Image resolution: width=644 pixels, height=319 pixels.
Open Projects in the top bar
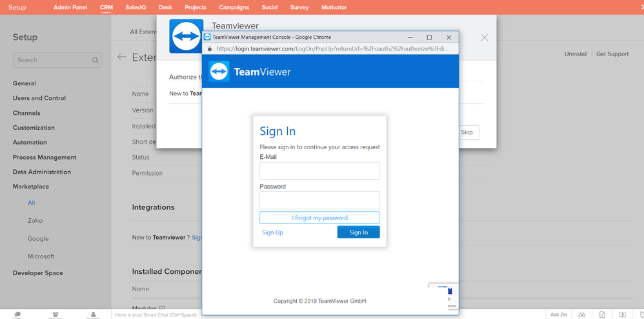(196, 7)
